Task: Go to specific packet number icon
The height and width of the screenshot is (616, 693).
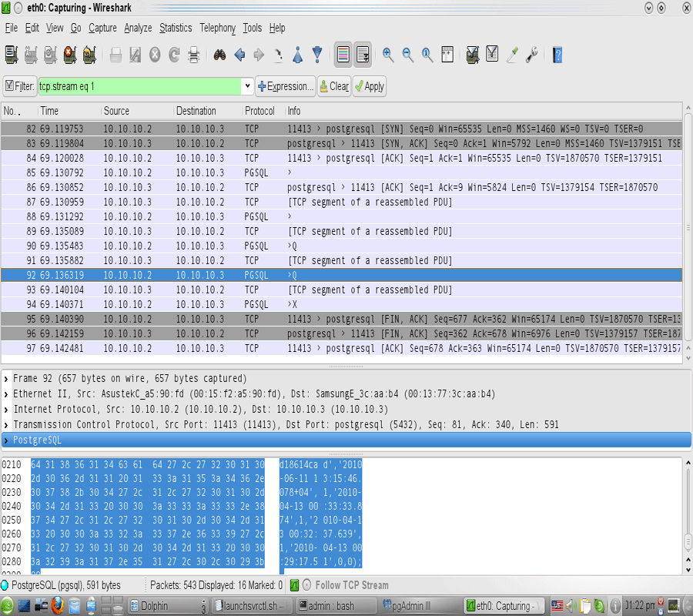Action: pos(279,55)
